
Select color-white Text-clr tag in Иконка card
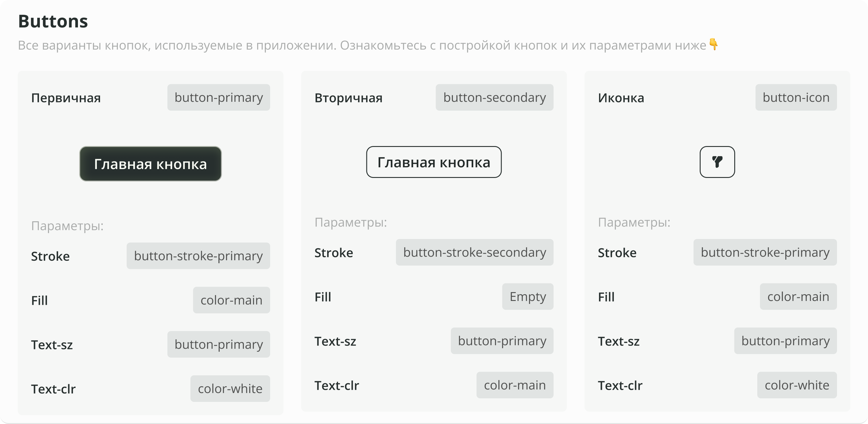coord(797,385)
